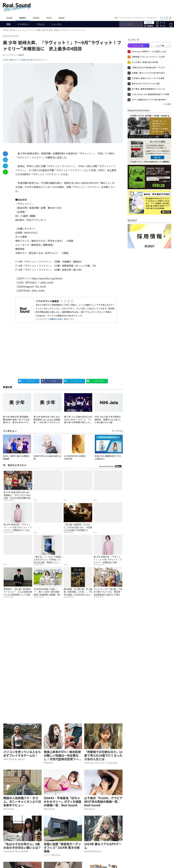174x868 pixels.
Task: Open SARM『IRIS』 interview thumbnail
Action: coord(48,444)
